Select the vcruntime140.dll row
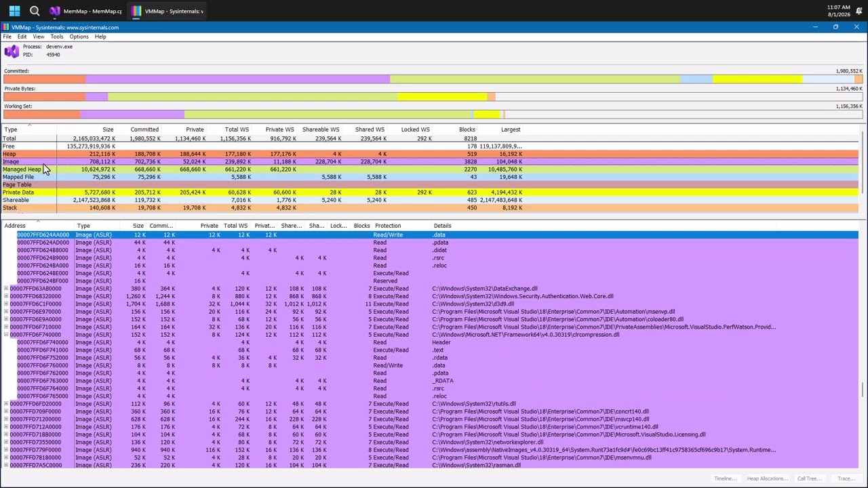This screenshot has width=868, height=488. click(431, 427)
